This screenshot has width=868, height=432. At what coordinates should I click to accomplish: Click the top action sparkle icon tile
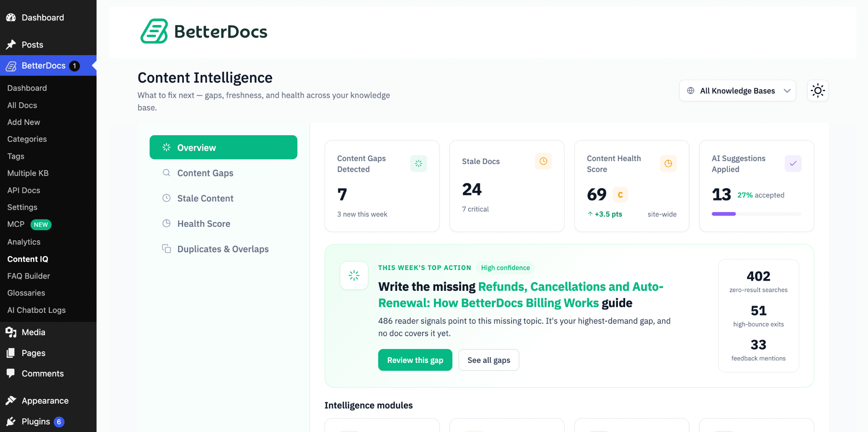tap(354, 276)
